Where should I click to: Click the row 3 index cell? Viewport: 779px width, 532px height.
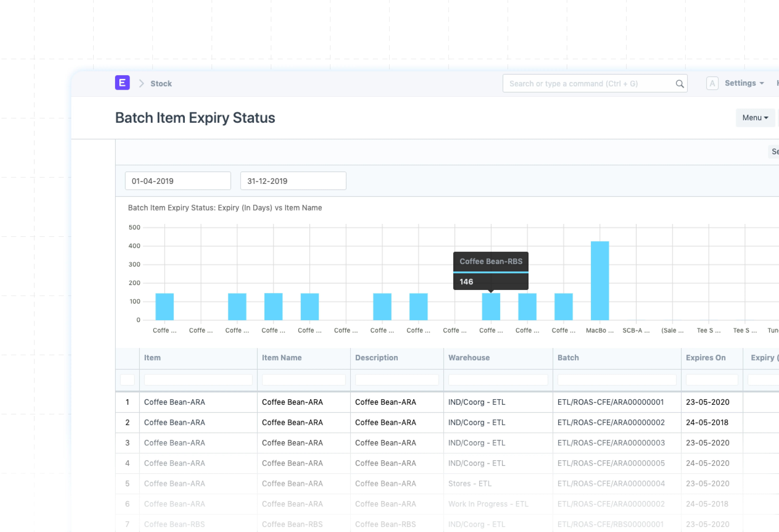[x=127, y=443]
